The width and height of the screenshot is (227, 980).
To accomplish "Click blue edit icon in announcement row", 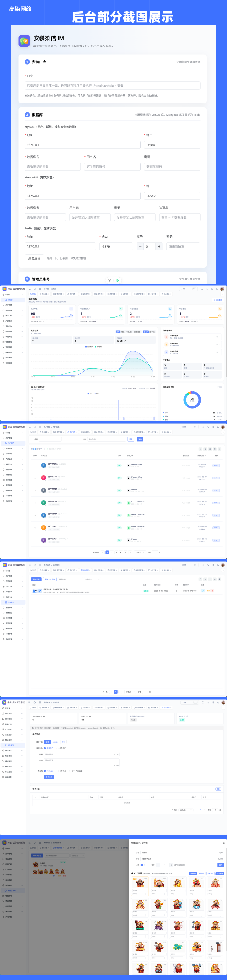I will (x=203, y=591).
